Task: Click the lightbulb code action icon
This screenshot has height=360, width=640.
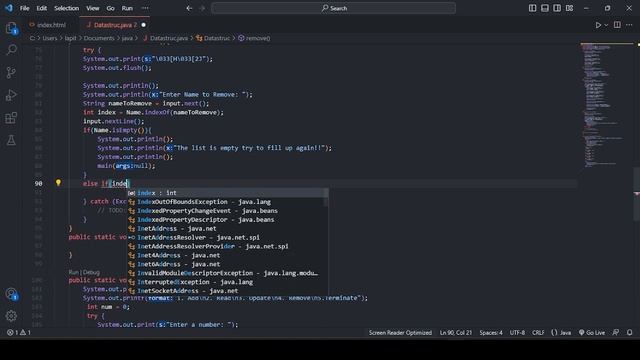Action: tap(58, 183)
